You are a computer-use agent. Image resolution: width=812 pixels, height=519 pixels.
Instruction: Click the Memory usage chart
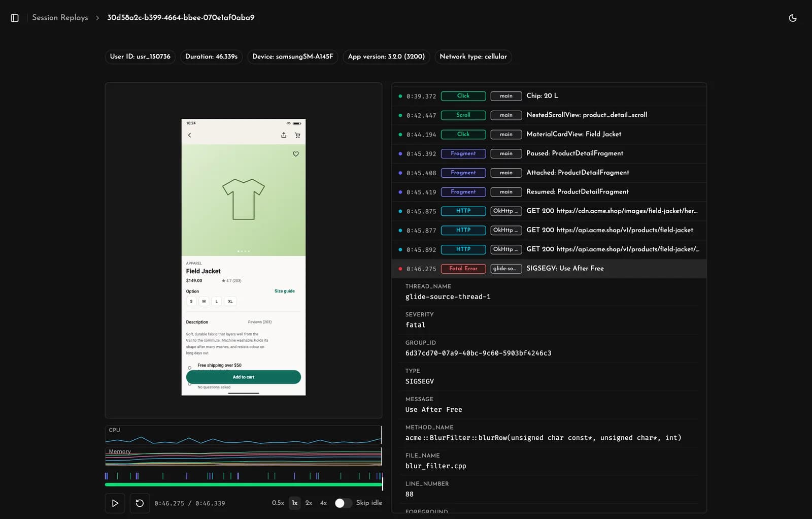pyautogui.click(x=243, y=457)
